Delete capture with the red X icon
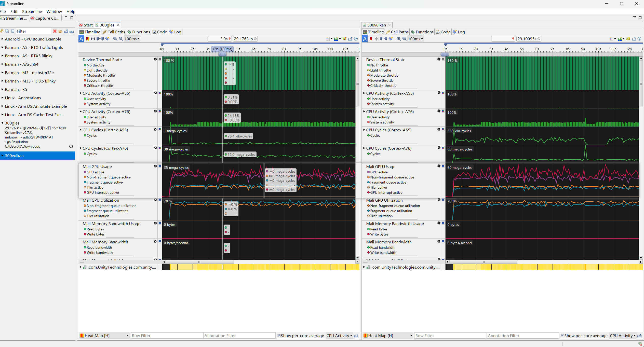The image size is (644, 347). click(55, 31)
